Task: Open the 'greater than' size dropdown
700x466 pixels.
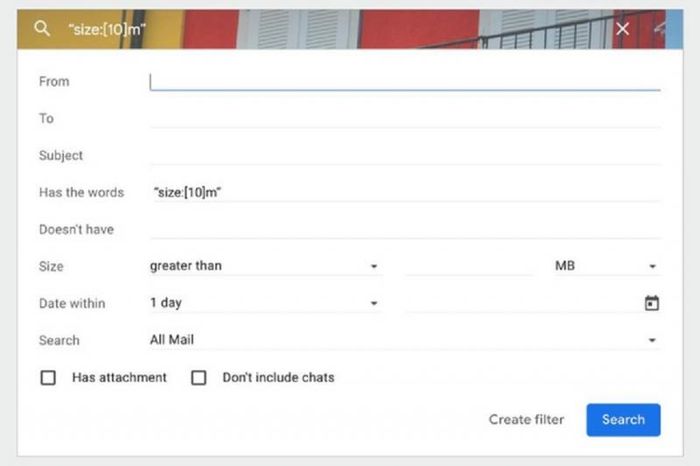Action: click(x=265, y=266)
